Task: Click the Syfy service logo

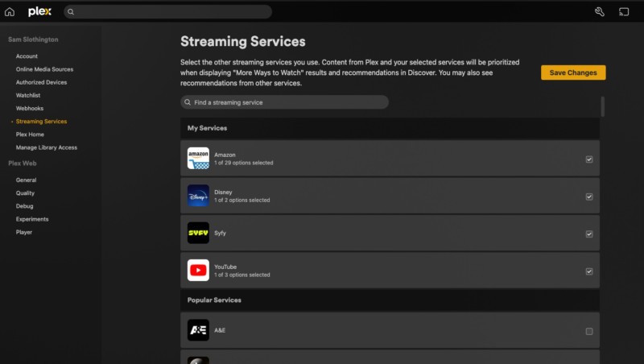Action: coord(198,233)
